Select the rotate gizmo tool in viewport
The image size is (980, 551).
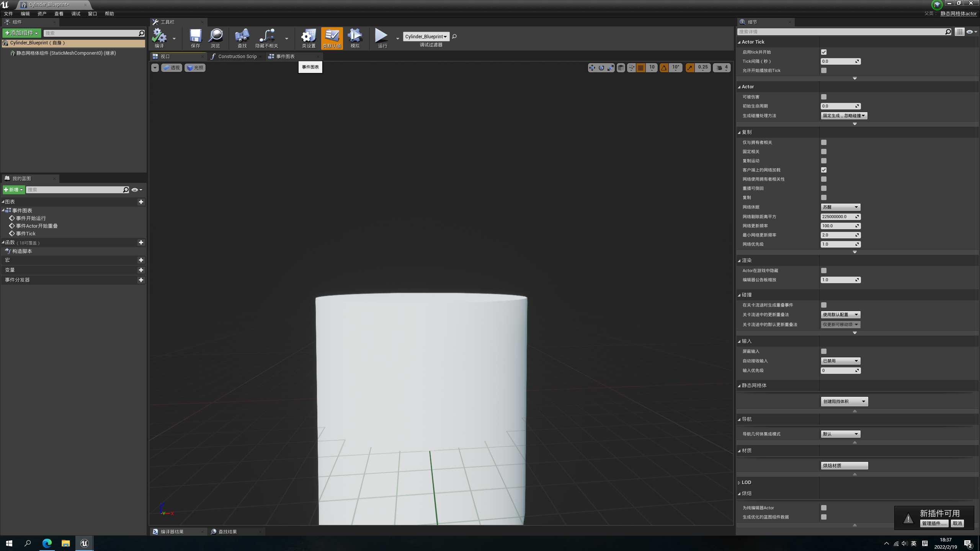coord(601,68)
